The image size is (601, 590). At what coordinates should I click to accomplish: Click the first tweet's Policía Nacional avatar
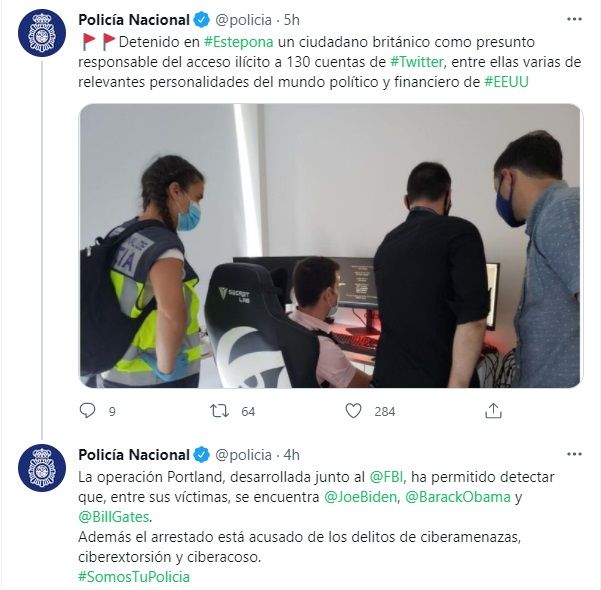point(42,33)
